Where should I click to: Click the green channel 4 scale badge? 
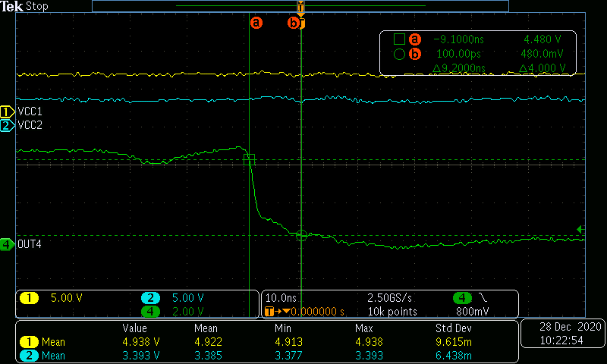coord(150,312)
